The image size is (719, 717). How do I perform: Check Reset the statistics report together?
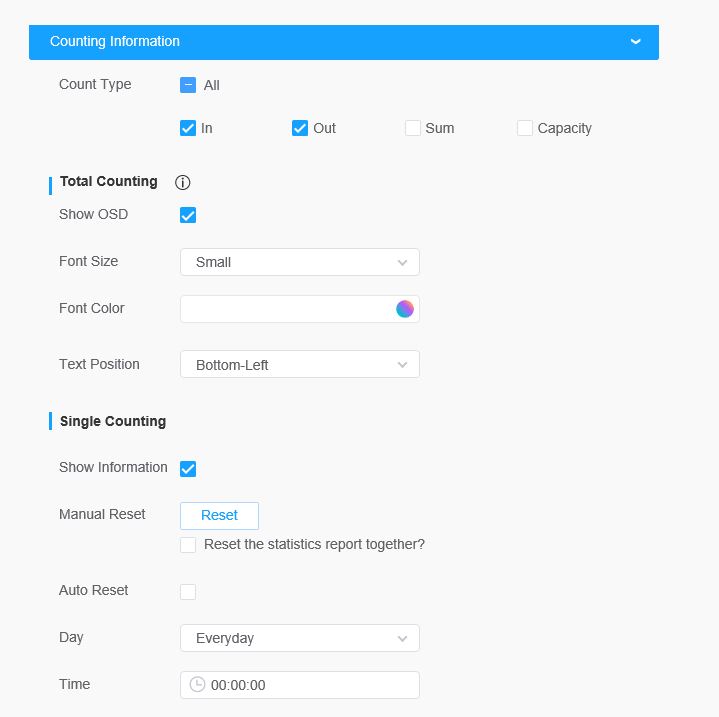click(188, 545)
